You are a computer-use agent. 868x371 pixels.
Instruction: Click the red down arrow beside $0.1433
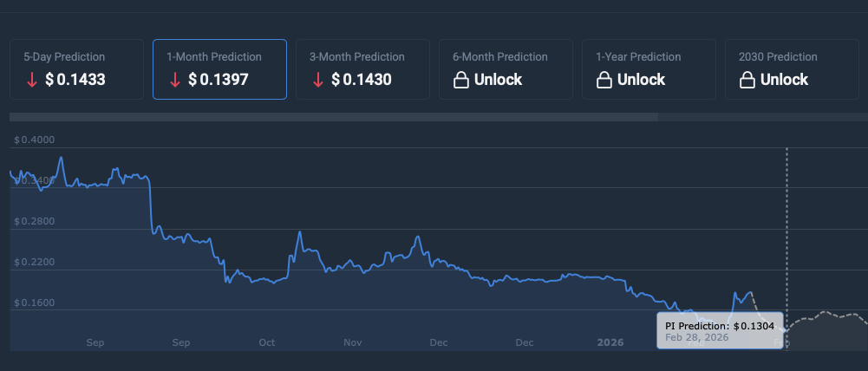(31, 81)
